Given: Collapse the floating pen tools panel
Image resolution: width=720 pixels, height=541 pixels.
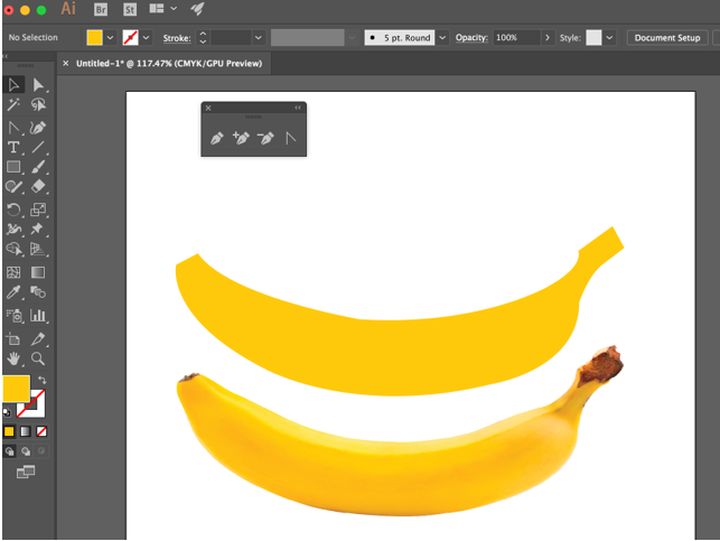Looking at the screenshot, I should pos(298,107).
